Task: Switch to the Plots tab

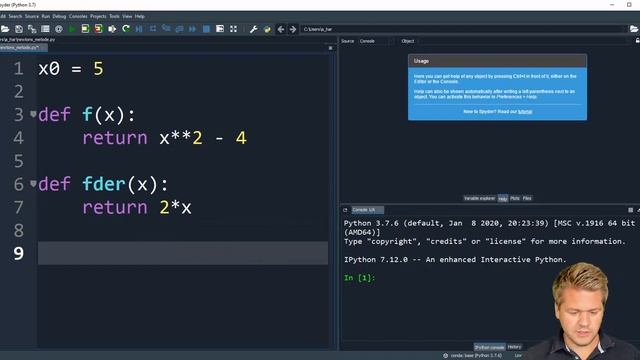Action: coord(515,198)
